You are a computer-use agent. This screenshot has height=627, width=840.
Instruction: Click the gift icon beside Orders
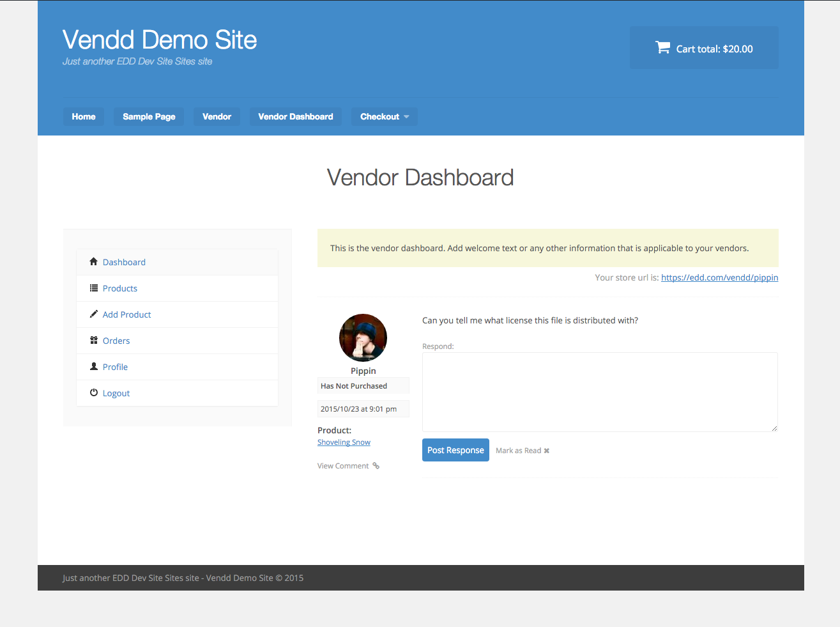tap(94, 341)
